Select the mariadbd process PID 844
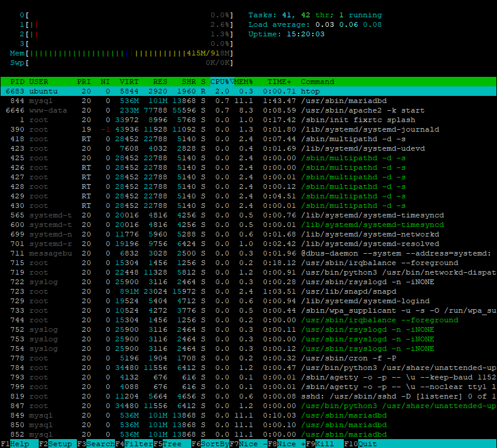 248,101
